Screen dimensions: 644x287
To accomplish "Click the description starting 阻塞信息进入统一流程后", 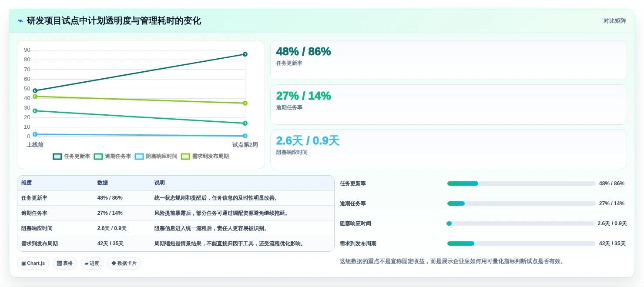I will pyautogui.click(x=212, y=228).
